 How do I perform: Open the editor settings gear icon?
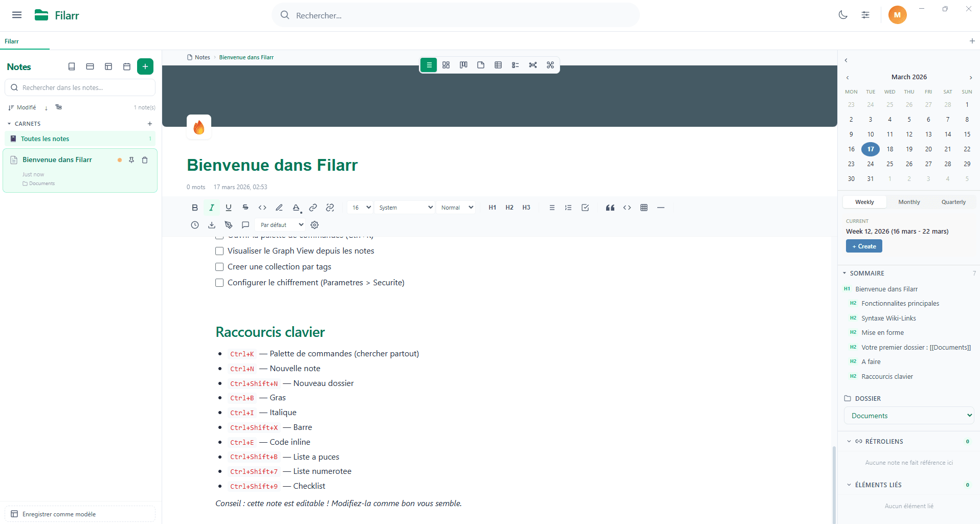point(314,225)
